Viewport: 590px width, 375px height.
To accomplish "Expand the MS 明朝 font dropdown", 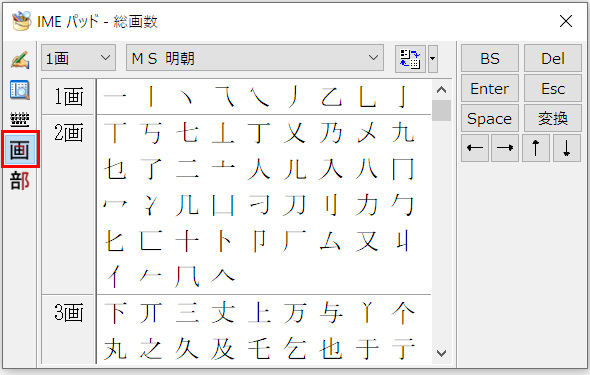I will (x=255, y=58).
